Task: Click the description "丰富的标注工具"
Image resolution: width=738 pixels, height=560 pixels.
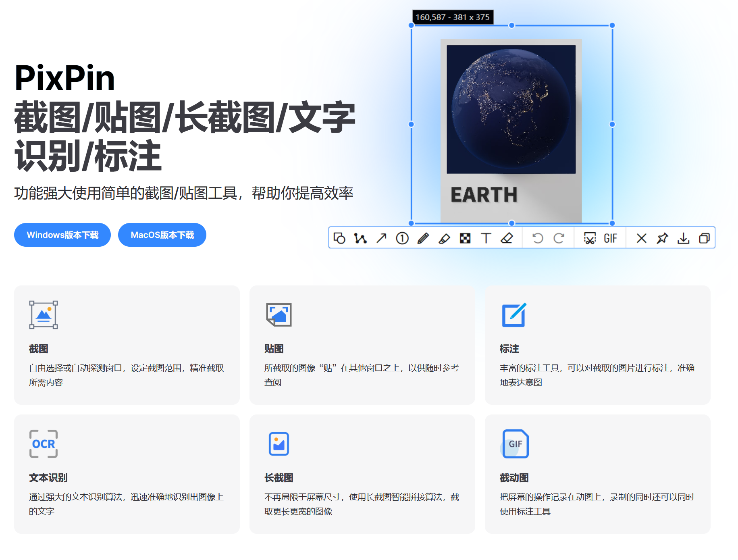Action: pos(529,368)
